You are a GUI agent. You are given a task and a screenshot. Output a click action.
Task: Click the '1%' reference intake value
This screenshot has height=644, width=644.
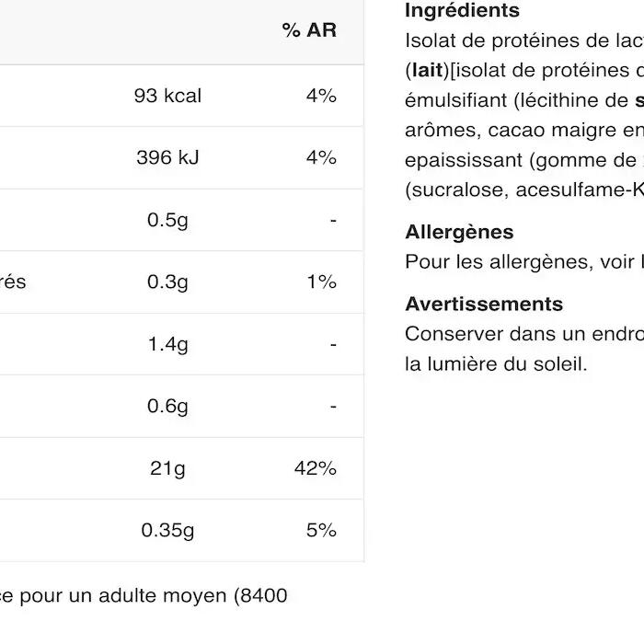[x=321, y=282]
